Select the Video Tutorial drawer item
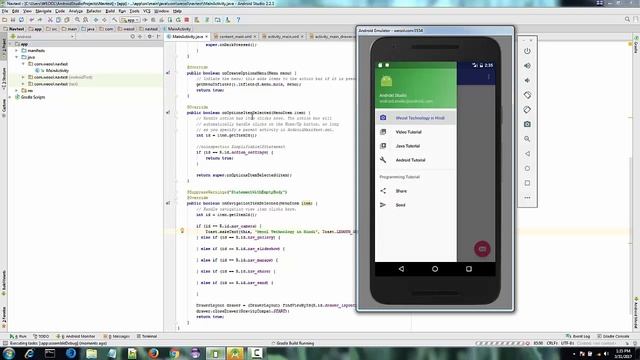The width and height of the screenshot is (640, 360). click(416, 132)
